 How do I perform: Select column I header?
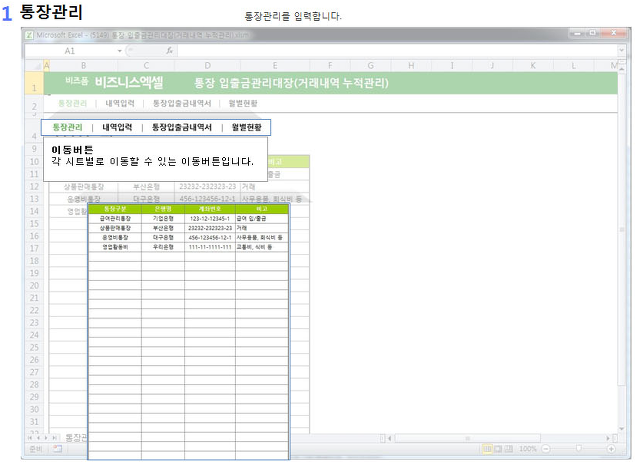[x=452, y=66]
